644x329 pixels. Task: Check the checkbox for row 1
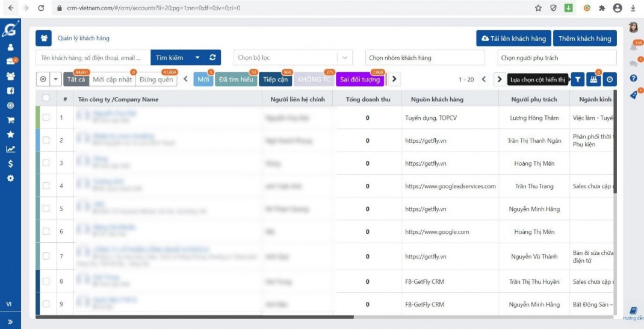point(46,117)
